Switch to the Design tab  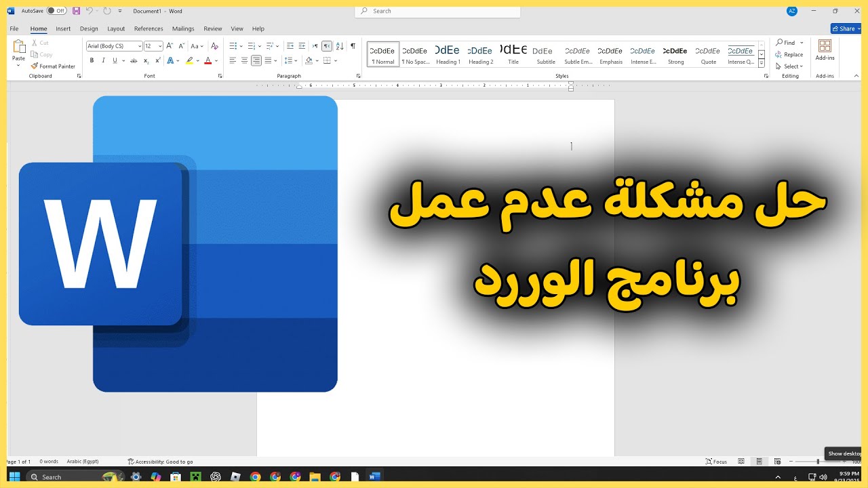pos(89,28)
